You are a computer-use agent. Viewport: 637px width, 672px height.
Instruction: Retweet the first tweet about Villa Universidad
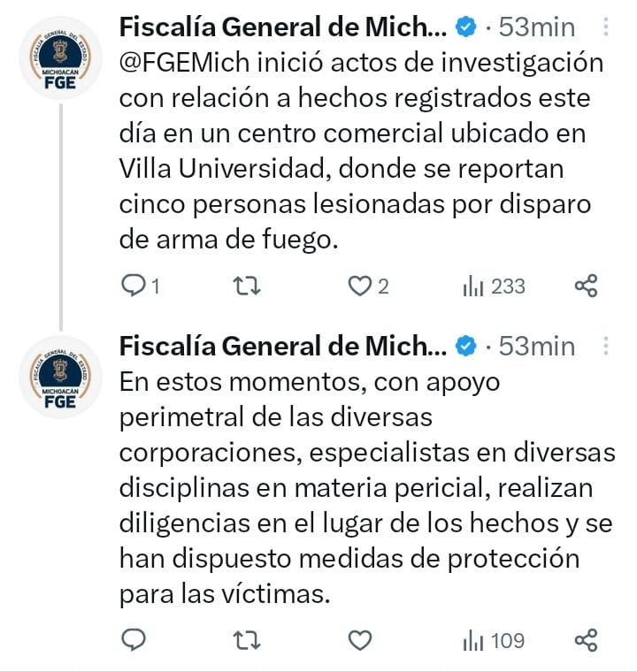pyautogui.click(x=247, y=286)
